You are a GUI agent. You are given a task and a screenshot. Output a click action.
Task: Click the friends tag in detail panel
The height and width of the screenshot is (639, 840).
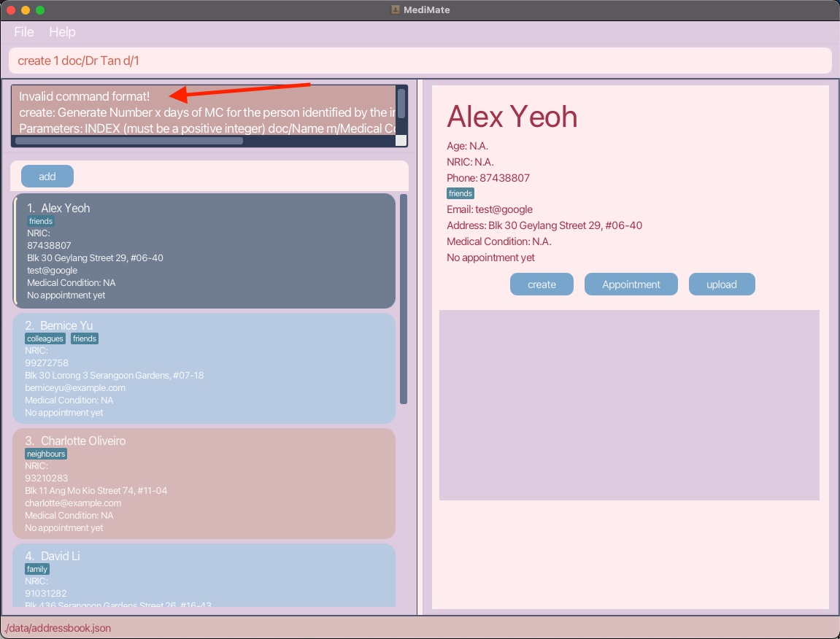[461, 193]
